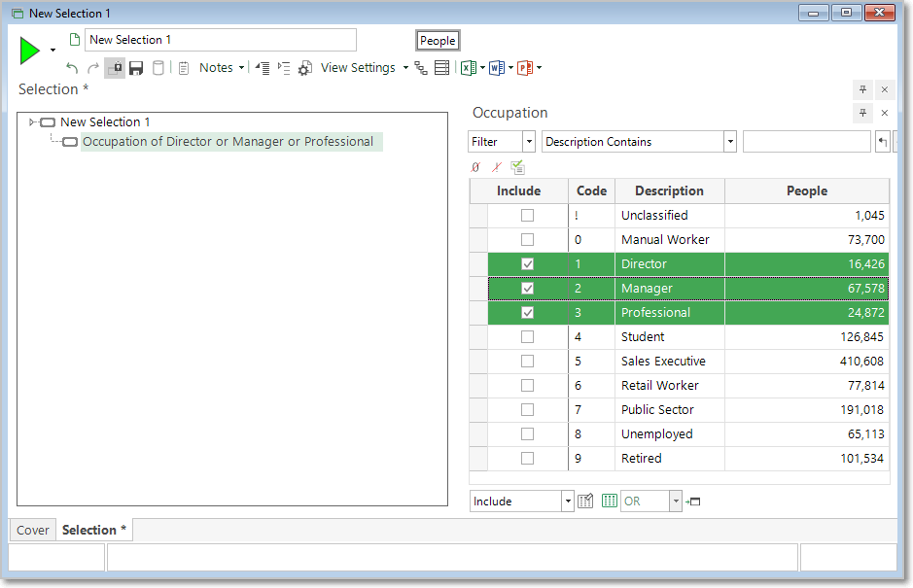Image resolution: width=913 pixels, height=588 pixels.
Task: Run the selection with green play button
Action: coord(29,51)
